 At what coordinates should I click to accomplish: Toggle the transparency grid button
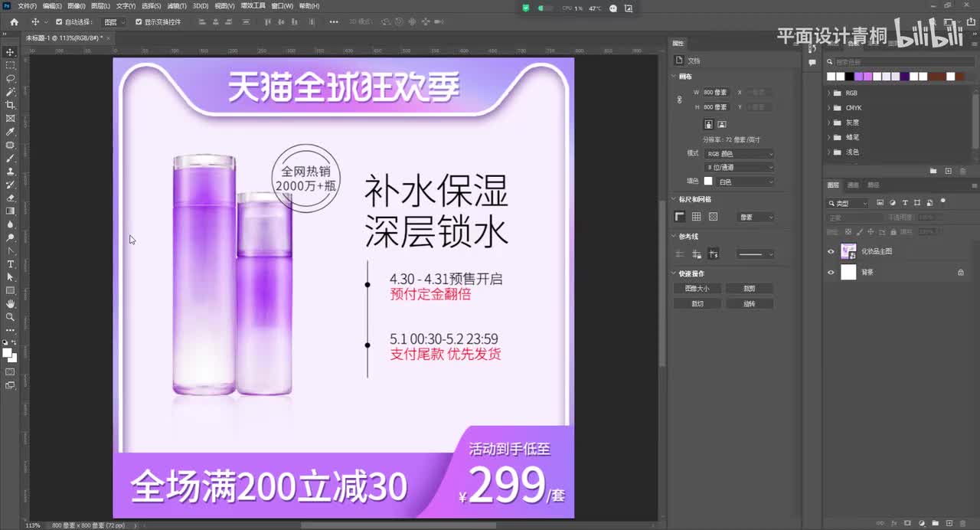(714, 217)
